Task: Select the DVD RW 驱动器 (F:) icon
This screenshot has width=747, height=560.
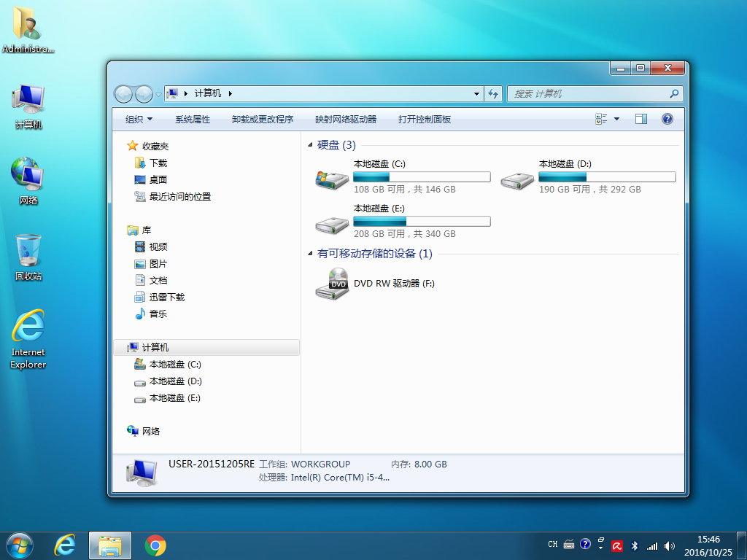Action: tap(332, 284)
